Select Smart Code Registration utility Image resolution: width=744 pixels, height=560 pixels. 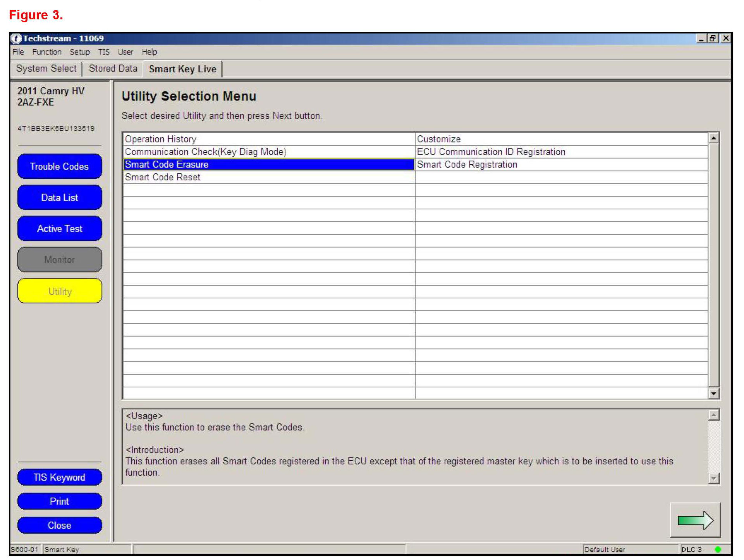click(467, 164)
